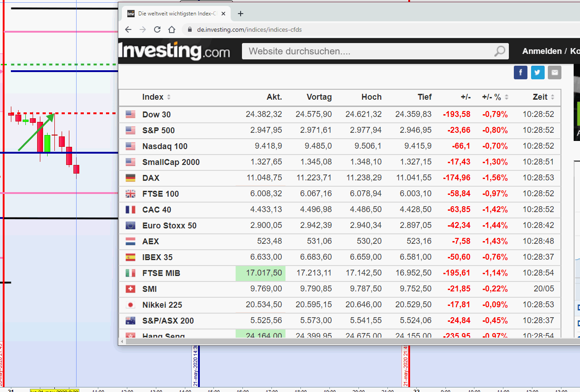The height and width of the screenshot is (392, 580).
Task: Share page by email icon
Action: pos(554,73)
